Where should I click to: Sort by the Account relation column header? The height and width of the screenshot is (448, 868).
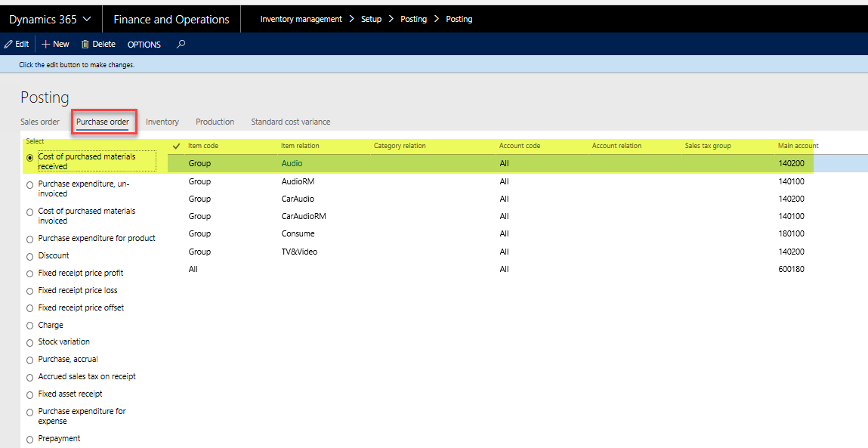click(x=616, y=146)
